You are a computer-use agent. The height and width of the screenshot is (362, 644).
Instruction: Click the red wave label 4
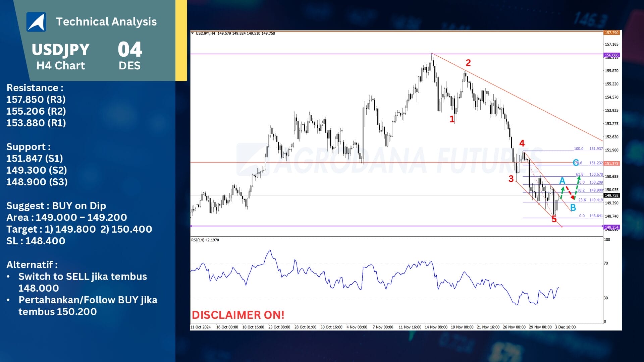[522, 143]
